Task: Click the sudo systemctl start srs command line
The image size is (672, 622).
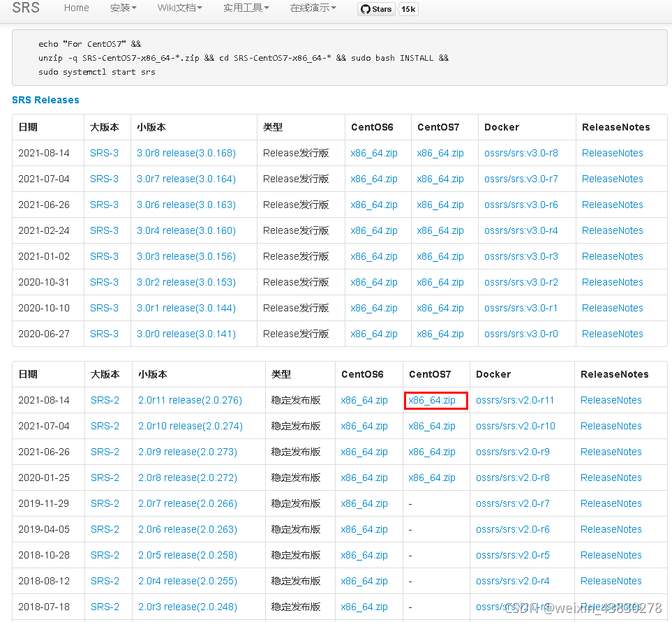Action: tap(97, 72)
